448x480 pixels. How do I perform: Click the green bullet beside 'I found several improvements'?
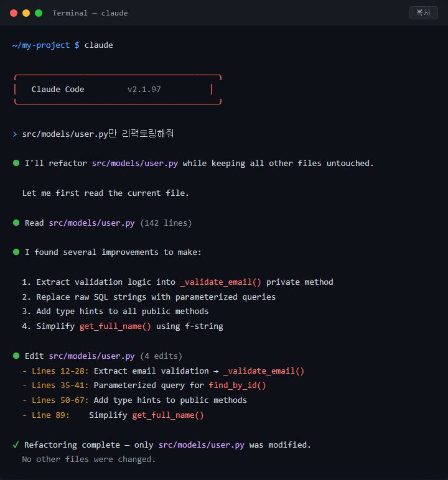16,252
